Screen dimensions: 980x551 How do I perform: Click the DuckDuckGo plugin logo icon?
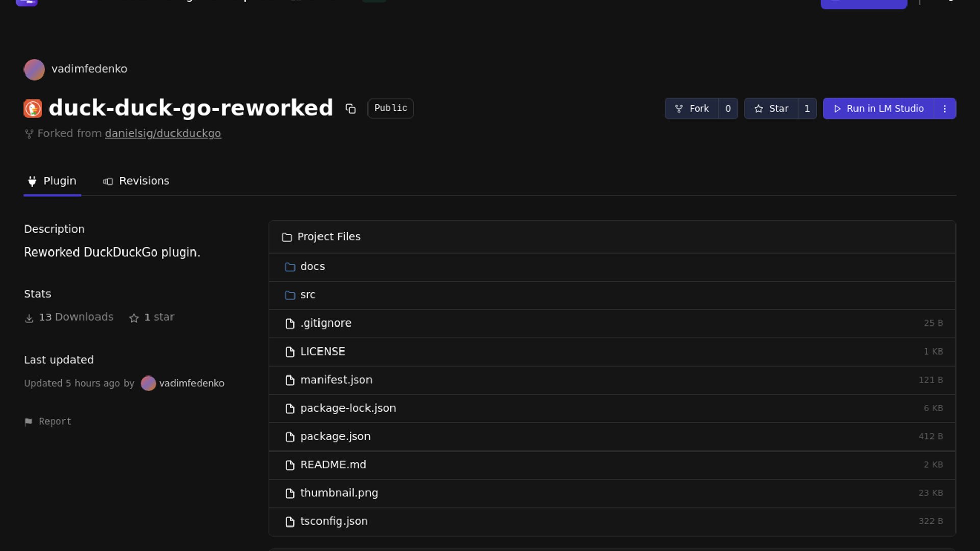click(x=33, y=109)
